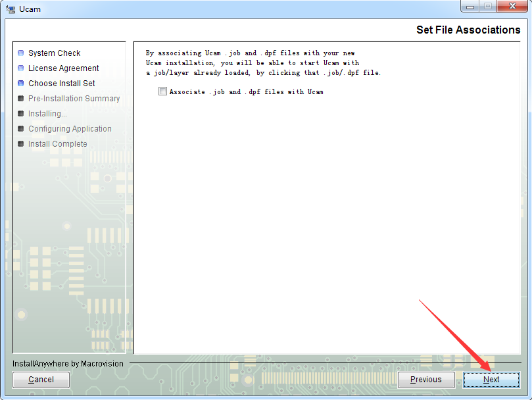The image size is (532, 400).
Task: Close the Ucam installer window
Action: (512, 7)
